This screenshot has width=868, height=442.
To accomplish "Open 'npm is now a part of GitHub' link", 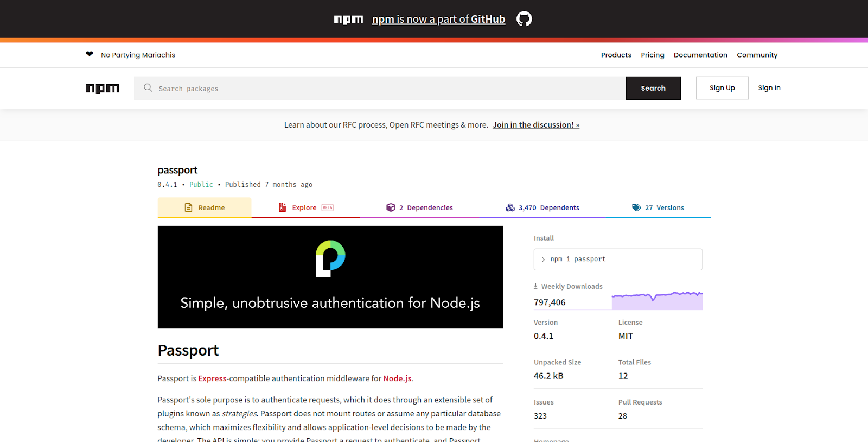I will [438, 20].
